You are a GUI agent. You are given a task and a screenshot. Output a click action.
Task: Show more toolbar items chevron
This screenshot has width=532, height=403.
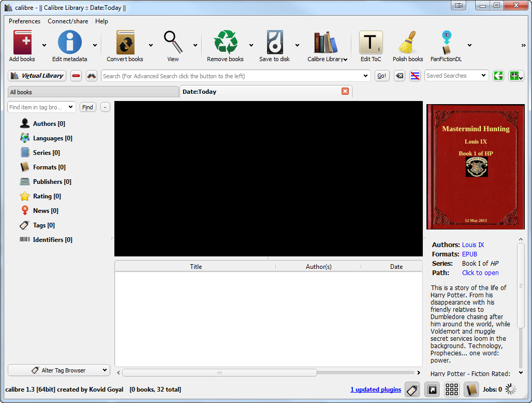pyautogui.click(x=524, y=45)
